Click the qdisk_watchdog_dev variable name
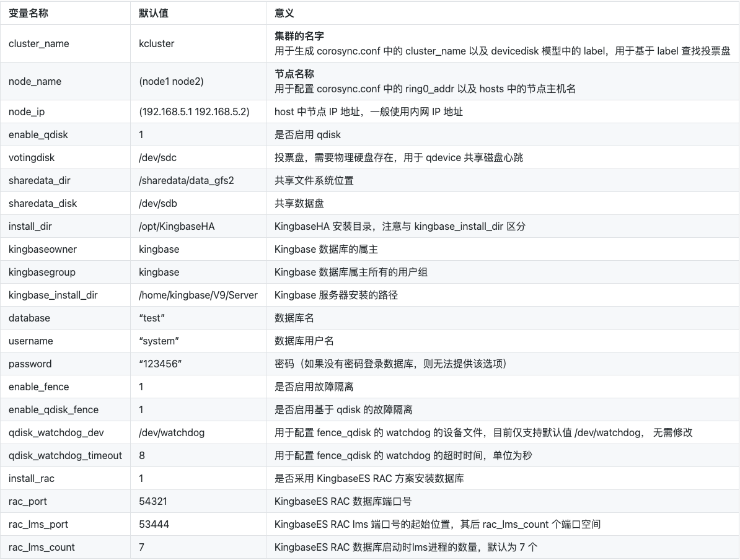 tap(56, 432)
